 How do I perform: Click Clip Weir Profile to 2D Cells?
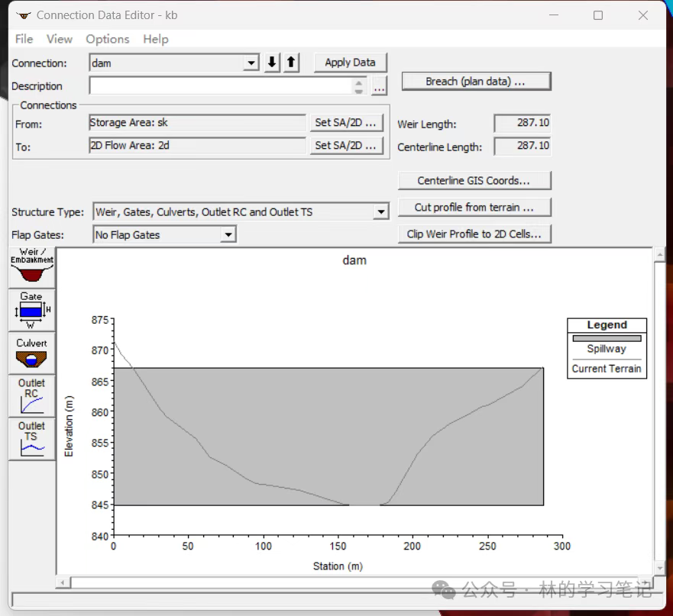(x=474, y=234)
